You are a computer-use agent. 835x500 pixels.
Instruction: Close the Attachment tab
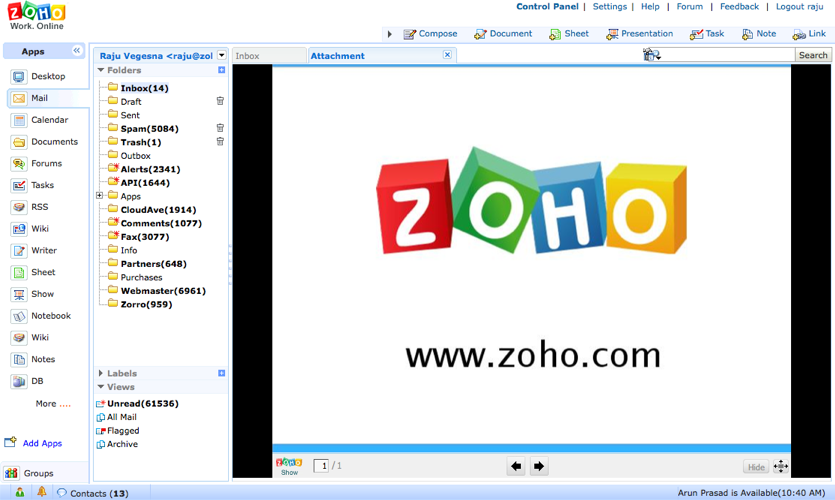pyautogui.click(x=447, y=55)
